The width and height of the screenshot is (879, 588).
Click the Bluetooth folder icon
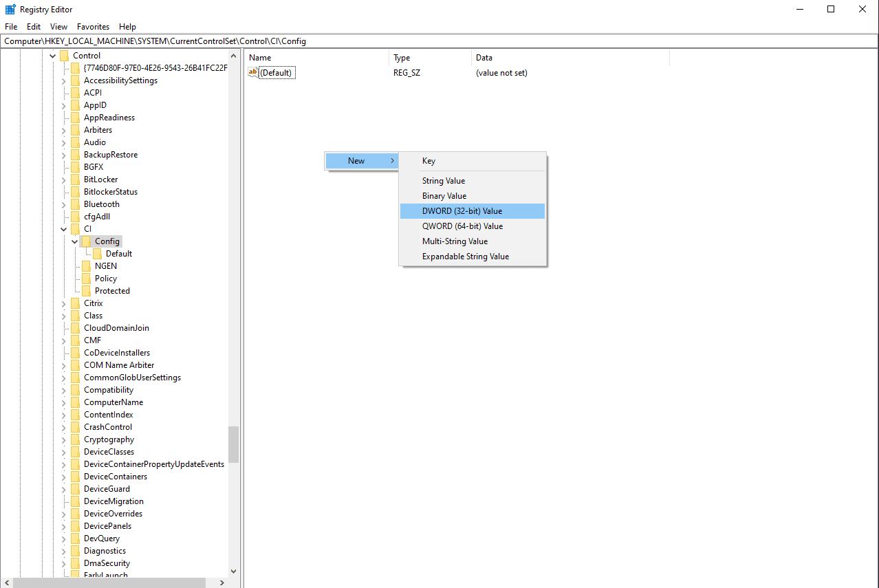tap(75, 204)
